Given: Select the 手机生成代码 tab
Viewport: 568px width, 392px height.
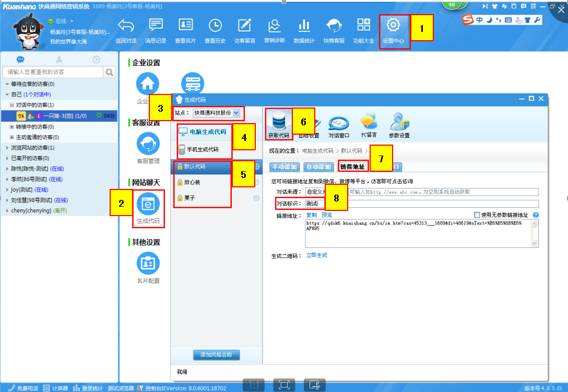Looking at the screenshot, I should [204, 150].
